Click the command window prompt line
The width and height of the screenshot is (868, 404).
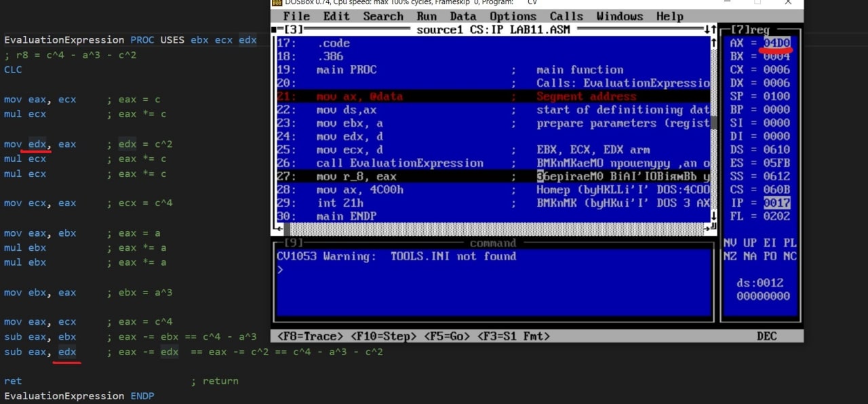pyautogui.click(x=493, y=270)
